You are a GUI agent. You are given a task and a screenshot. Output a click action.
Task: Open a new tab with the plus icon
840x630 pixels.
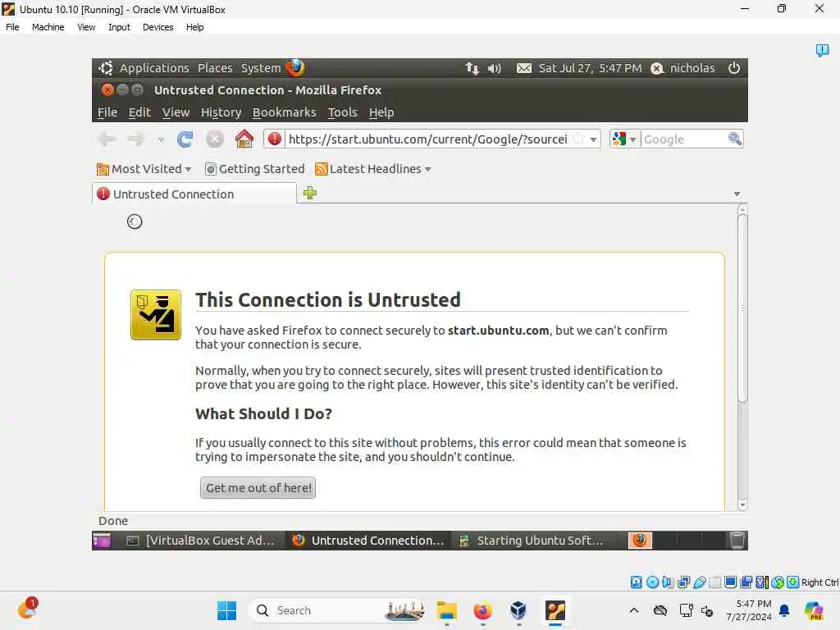coord(309,193)
